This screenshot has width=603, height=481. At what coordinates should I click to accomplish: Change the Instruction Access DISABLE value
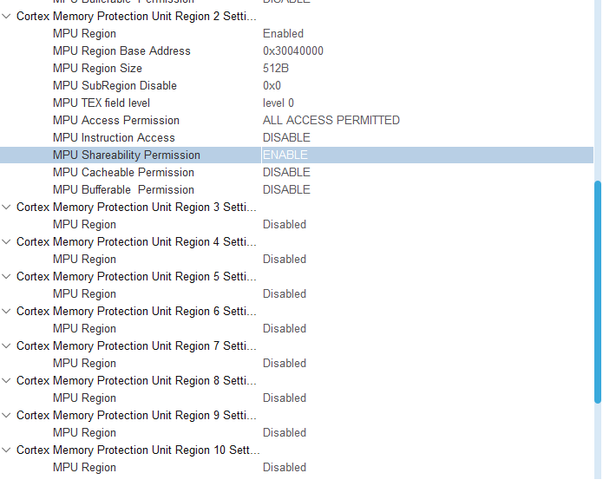click(x=287, y=138)
